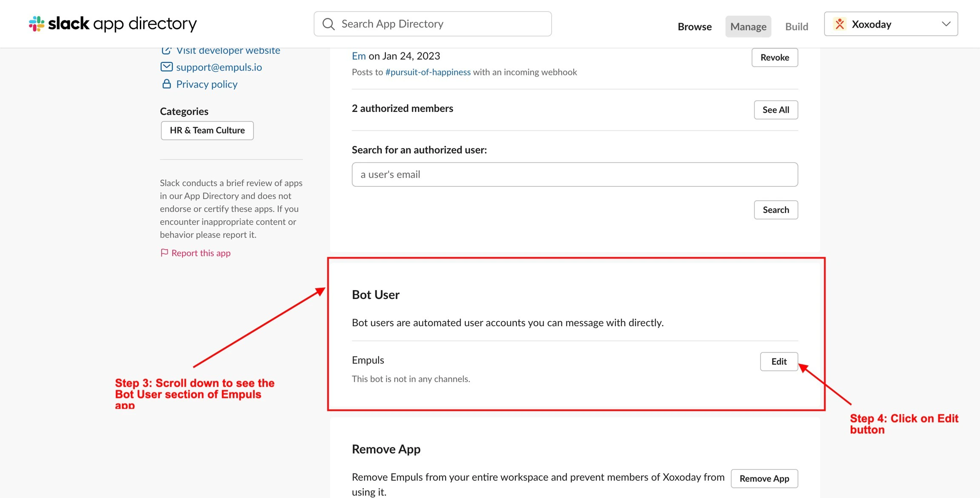
Task: Edit the Empuls bot user
Action: (779, 361)
